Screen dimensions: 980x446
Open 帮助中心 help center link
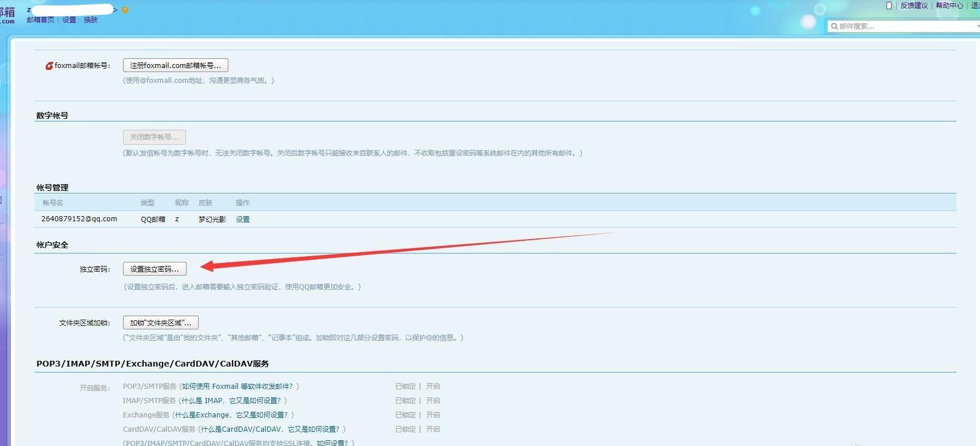pos(950,6)
